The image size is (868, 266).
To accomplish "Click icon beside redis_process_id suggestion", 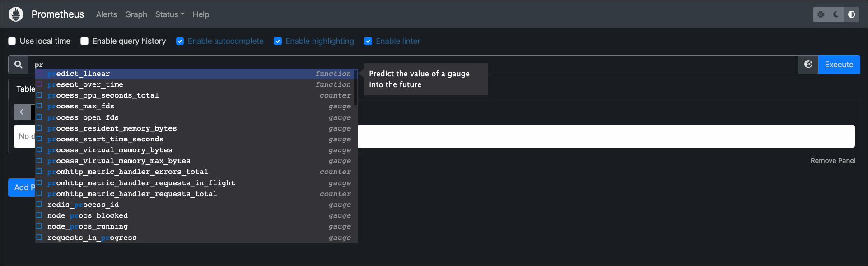I will 39,205.
